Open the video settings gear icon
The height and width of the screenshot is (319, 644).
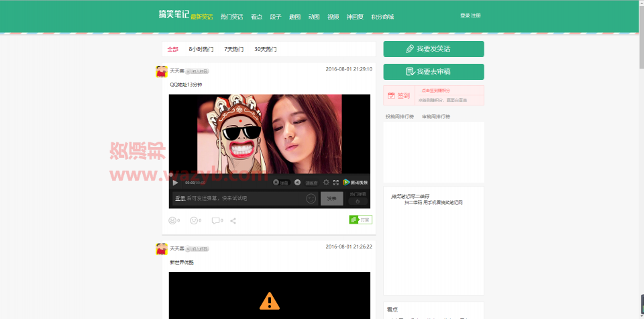(326, 183)
